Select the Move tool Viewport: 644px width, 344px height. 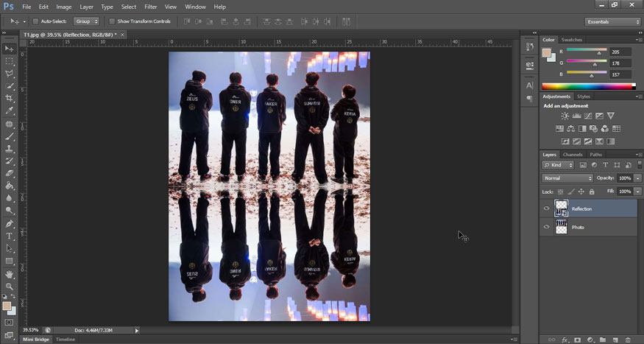tap(10, 49)
